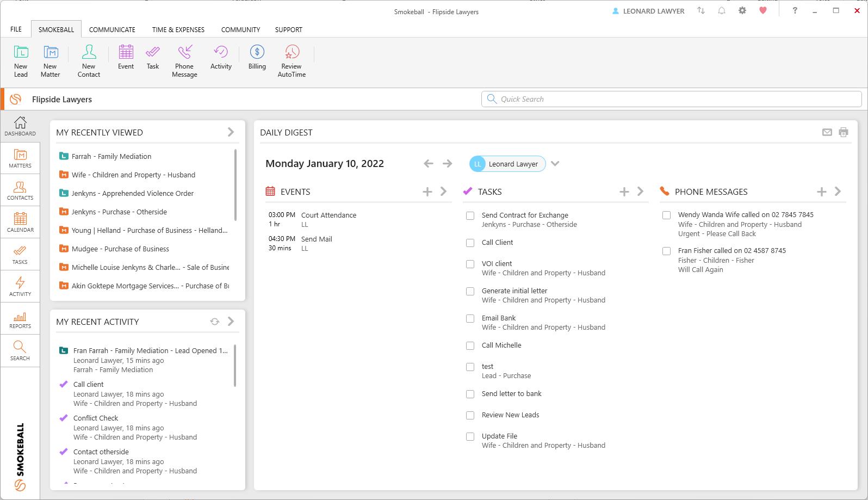
Task: Add a new task with plus
Action: (624, 192)
